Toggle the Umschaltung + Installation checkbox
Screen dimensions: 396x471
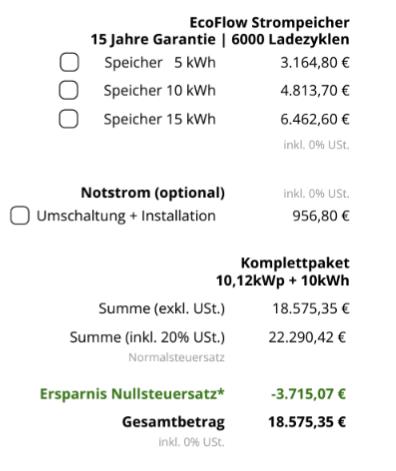point(20,215)
